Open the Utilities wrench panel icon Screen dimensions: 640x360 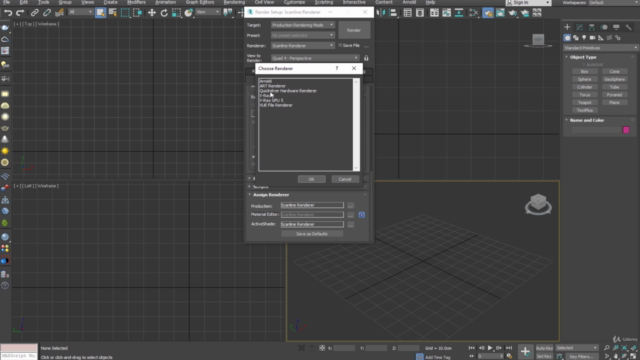coord(629,27)
